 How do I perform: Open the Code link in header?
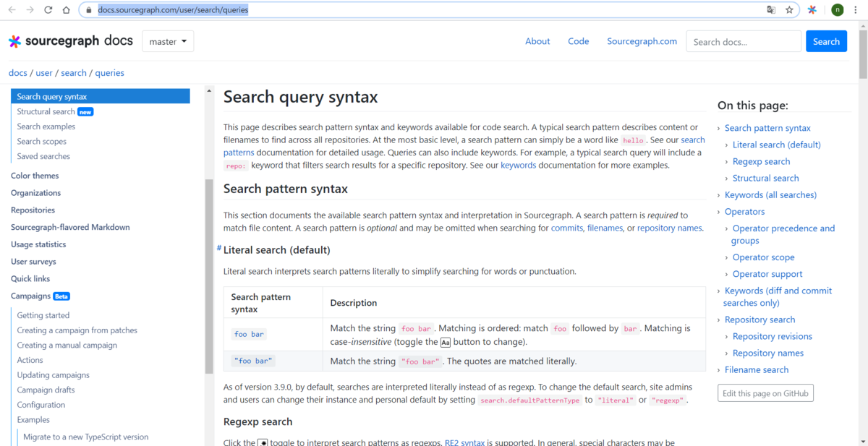pos(579,41)
